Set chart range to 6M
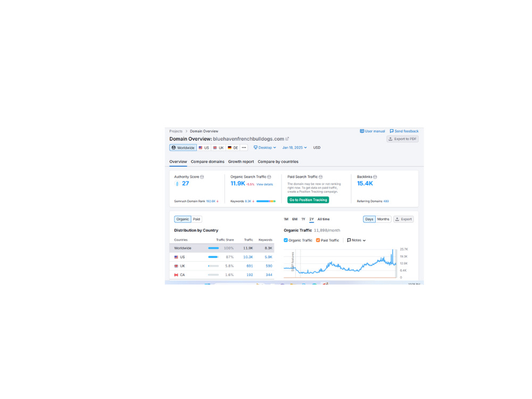This screenshot has height=399, width=532. point(295,219)
